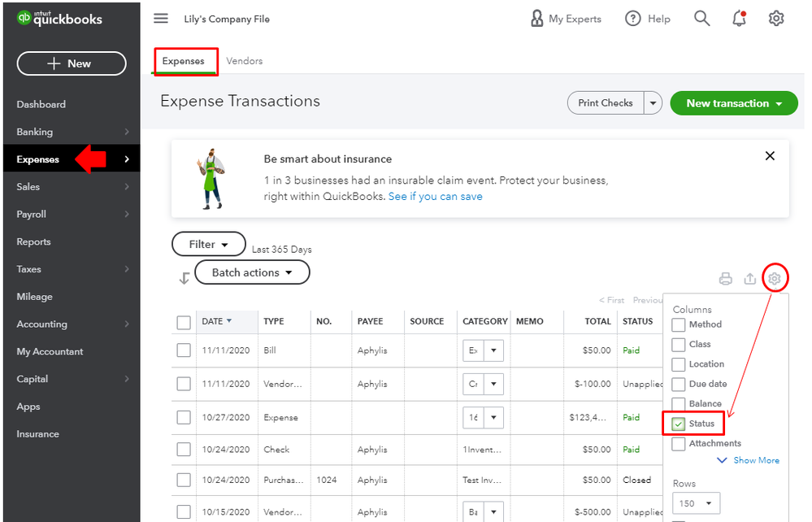Screen dimensions: 812x522
Task: Open My Accountant in sidebar
Action: pyautogui.click(x=50, y=351)
